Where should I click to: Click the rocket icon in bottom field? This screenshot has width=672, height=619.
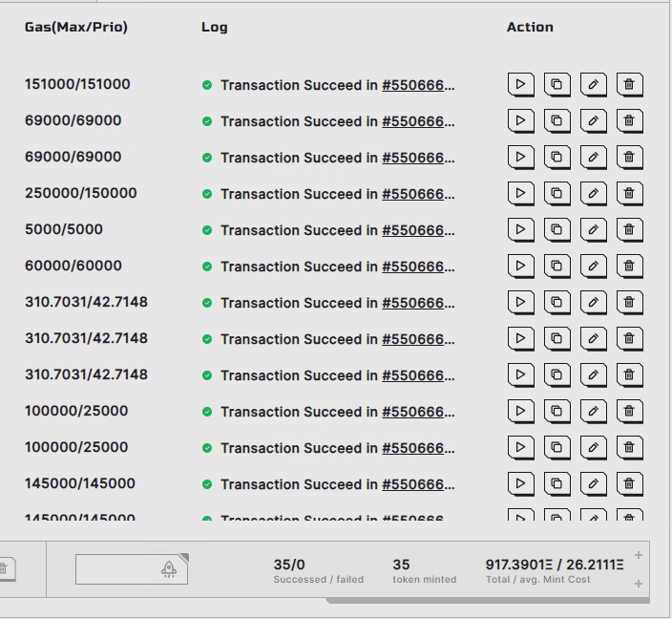[169, 569]
